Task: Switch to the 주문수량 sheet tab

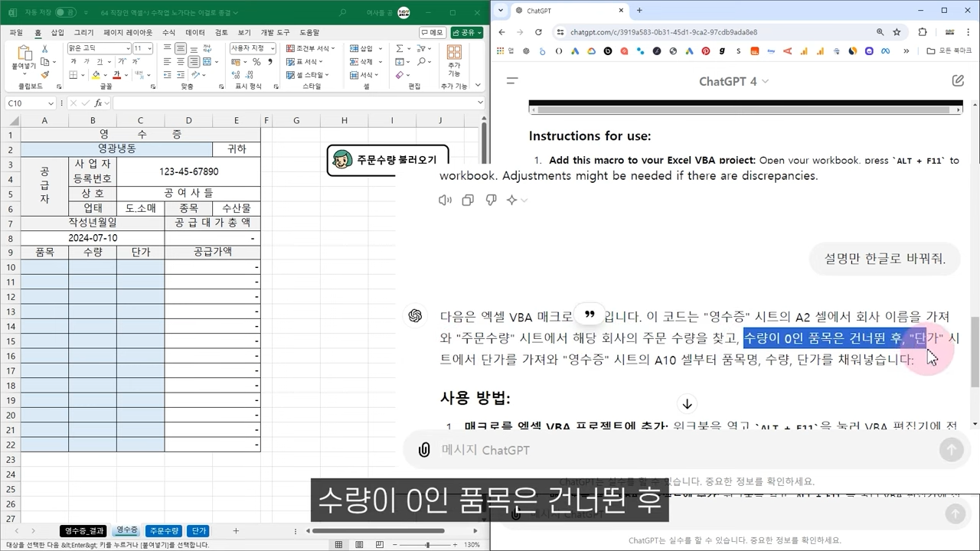Action: coord(164,530)
